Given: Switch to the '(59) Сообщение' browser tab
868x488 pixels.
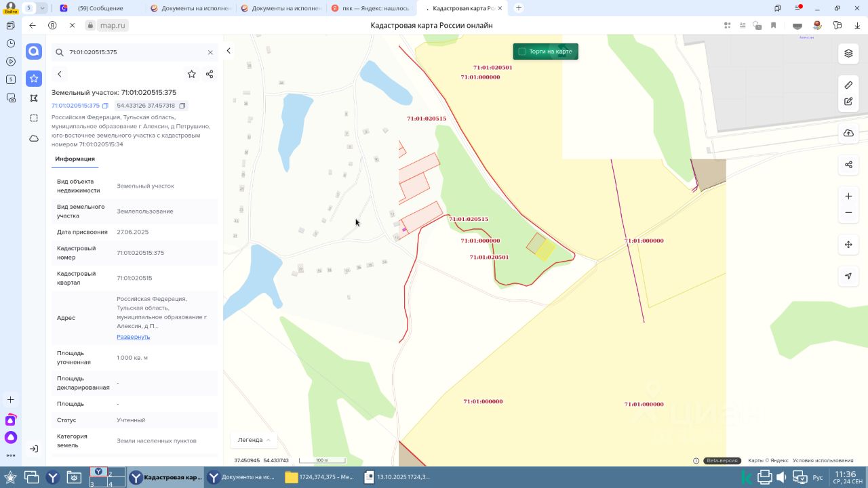Looking at the screenshot, I should [100, 8].
